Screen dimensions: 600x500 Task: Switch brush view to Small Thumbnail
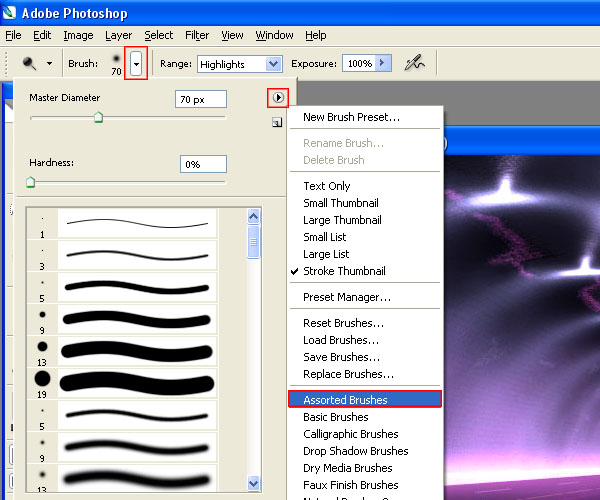(x=365, y=203)
